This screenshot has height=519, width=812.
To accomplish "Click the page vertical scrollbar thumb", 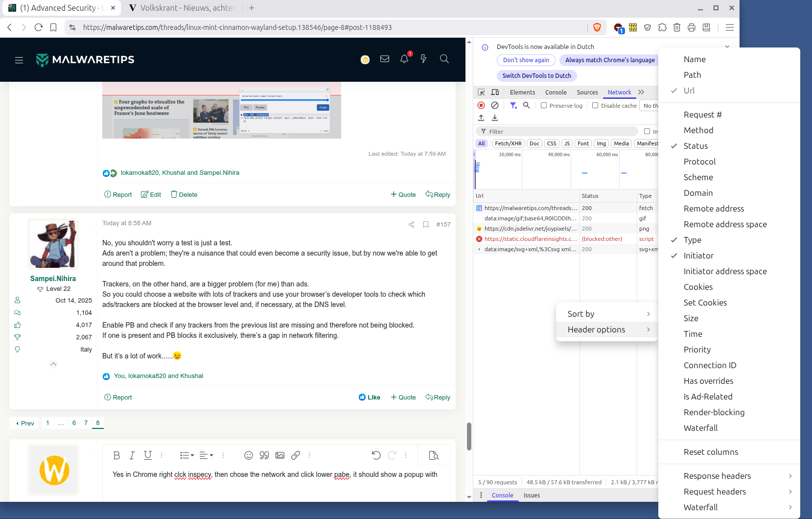I will 469,436.
